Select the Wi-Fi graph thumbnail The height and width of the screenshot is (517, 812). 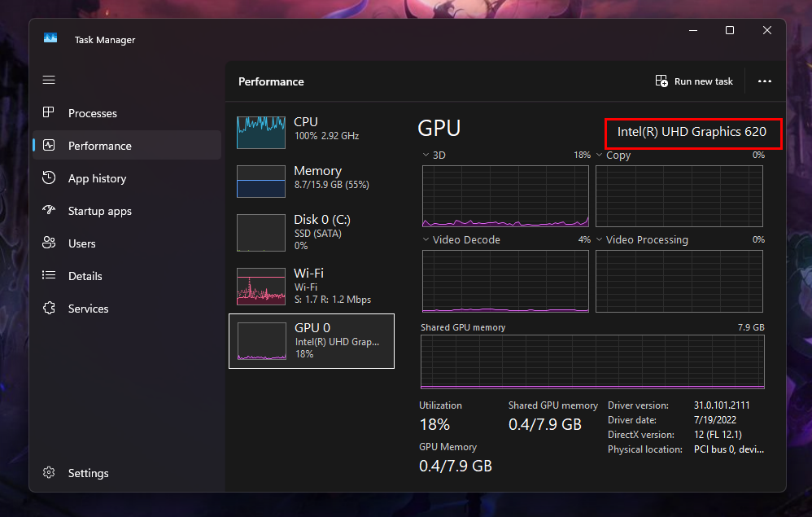pos(261,286)
